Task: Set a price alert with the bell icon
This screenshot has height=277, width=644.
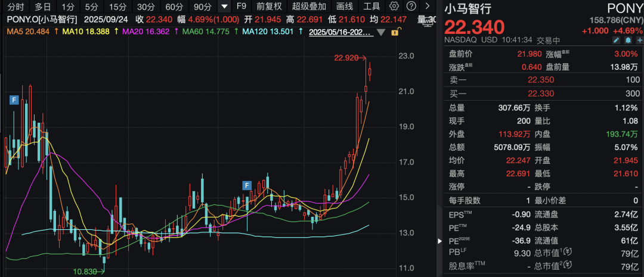Action: [628, 40]
